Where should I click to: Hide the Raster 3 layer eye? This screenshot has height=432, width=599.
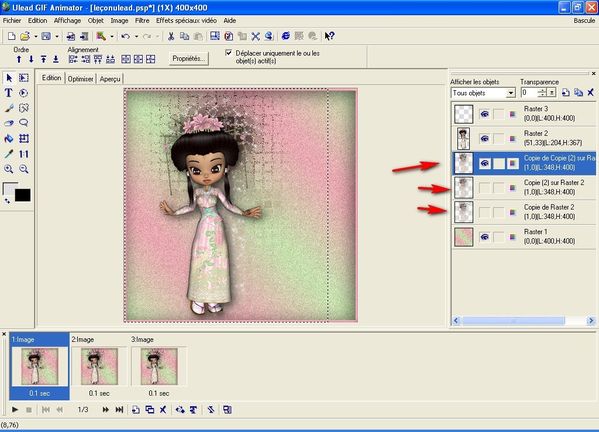[x=484, y=114]
